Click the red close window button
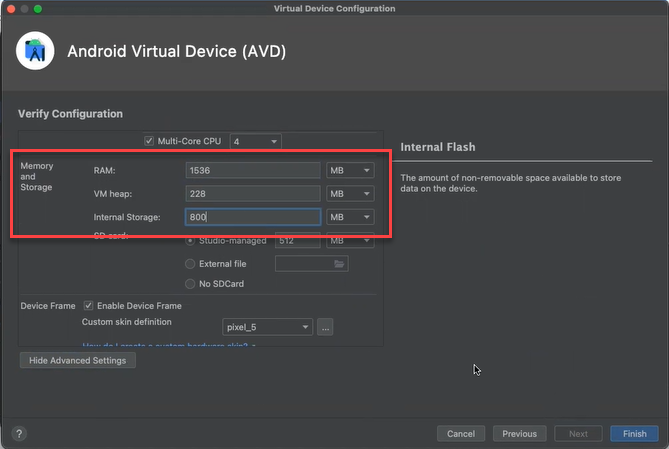669x449 pixels. [10, 8]
